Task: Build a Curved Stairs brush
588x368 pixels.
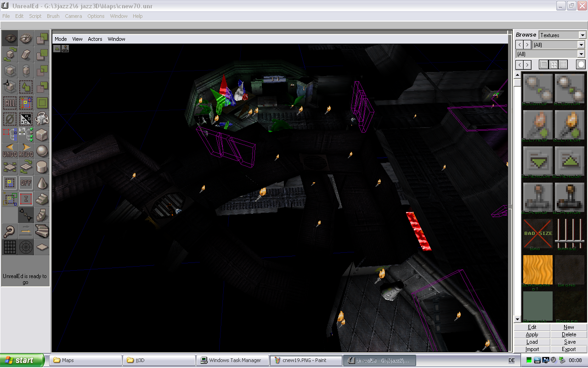Action: pyautogui.click(x=42, y=231)
